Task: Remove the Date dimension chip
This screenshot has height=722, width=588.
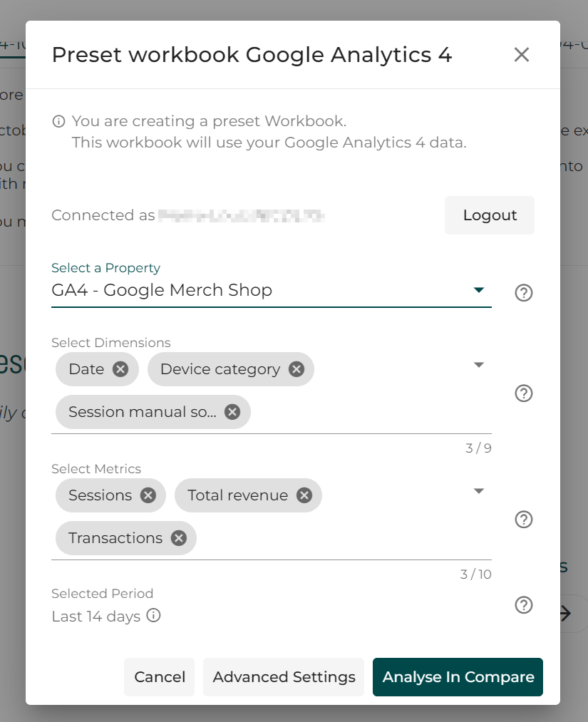Action: [120, 369]
